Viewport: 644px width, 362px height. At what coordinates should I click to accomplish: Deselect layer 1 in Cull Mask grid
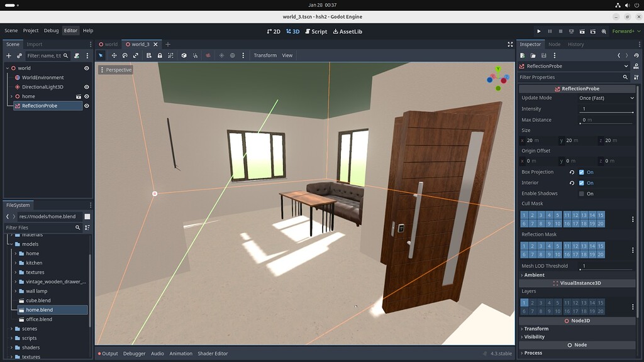point(523,215)
